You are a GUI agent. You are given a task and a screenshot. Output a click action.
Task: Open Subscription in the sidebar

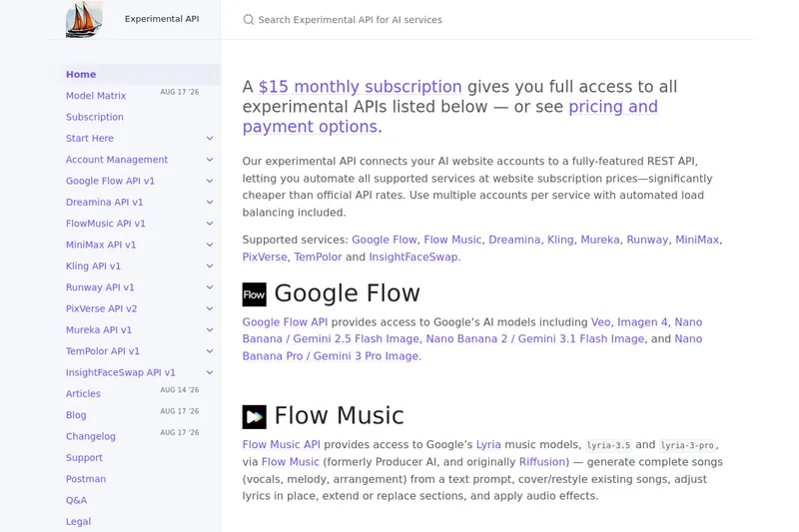click(x=94, y=117)
